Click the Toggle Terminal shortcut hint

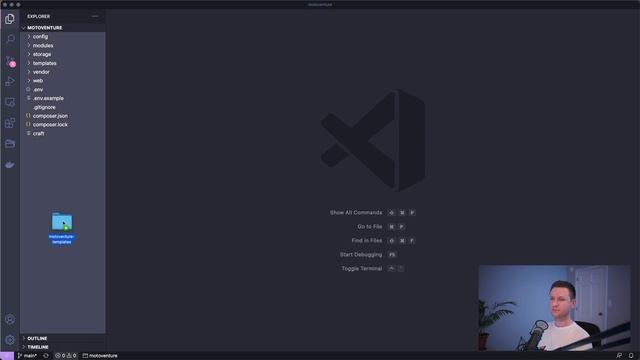(x=373, y=269)
